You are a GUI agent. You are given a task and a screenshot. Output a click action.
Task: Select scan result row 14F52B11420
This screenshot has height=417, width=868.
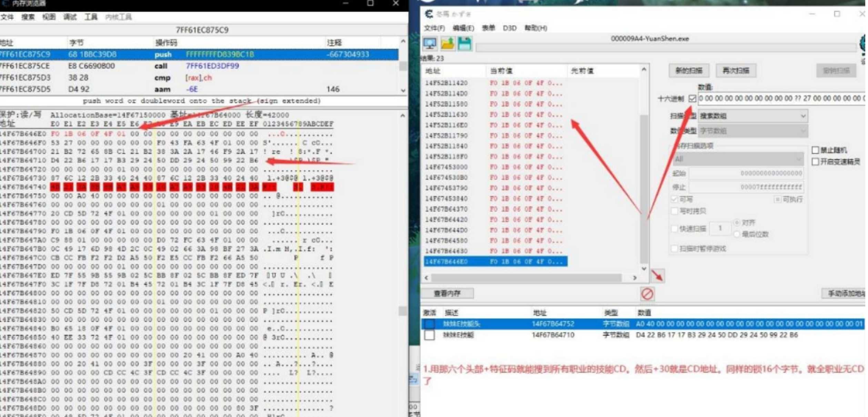click(x=496, y=83)
